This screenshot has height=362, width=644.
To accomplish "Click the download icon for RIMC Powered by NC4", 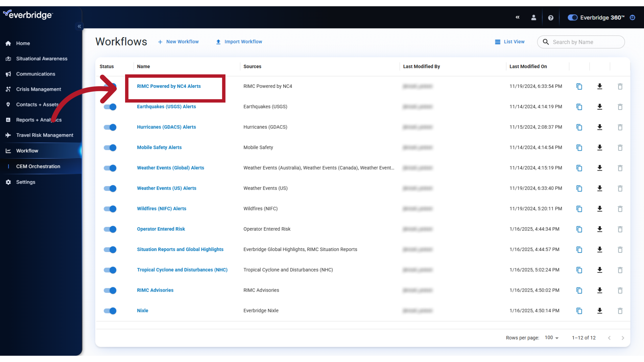I will click(x=599, y=86).
